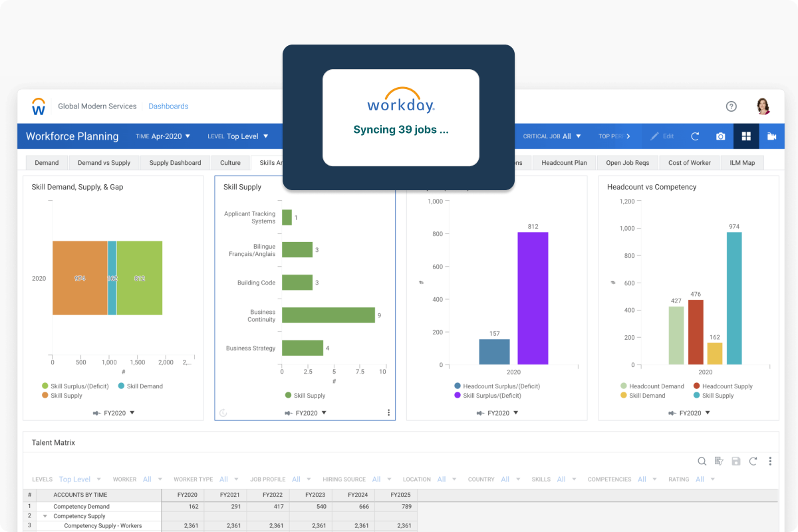Open Talent Matrix vertical dots menu
798x532 pixels.
click(770, 461)
